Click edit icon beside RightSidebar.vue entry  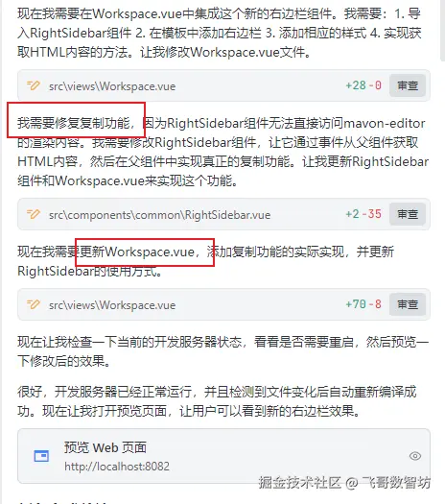pyautogui.click(x=34, y=214)
